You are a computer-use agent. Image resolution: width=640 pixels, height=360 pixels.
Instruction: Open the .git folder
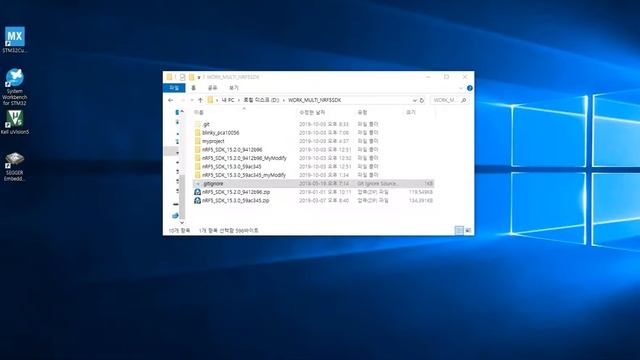coord(206,124)
